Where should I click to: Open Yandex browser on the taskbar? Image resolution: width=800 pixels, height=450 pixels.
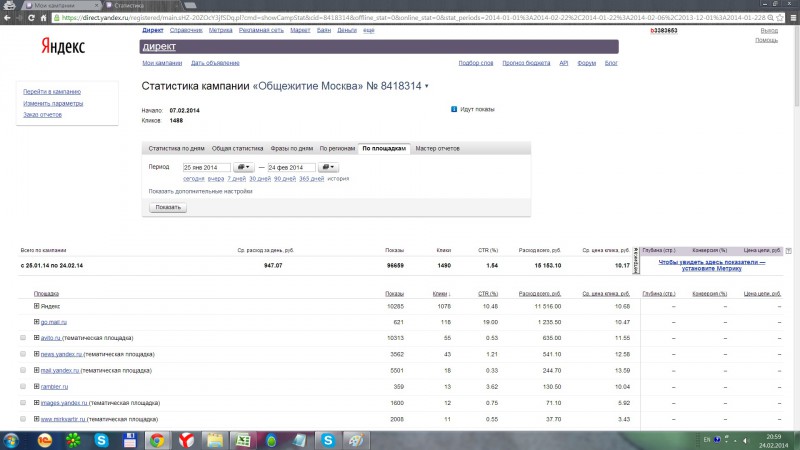(x=186, y=440)
